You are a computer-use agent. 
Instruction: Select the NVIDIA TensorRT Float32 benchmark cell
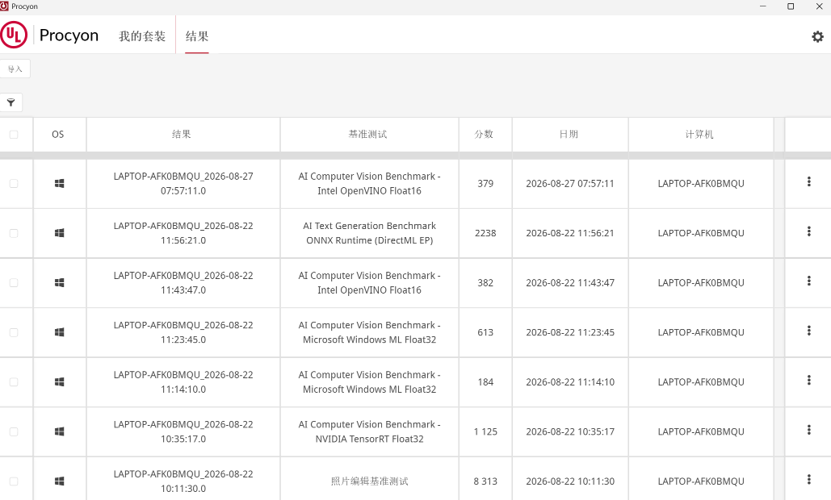coord(369,432)
